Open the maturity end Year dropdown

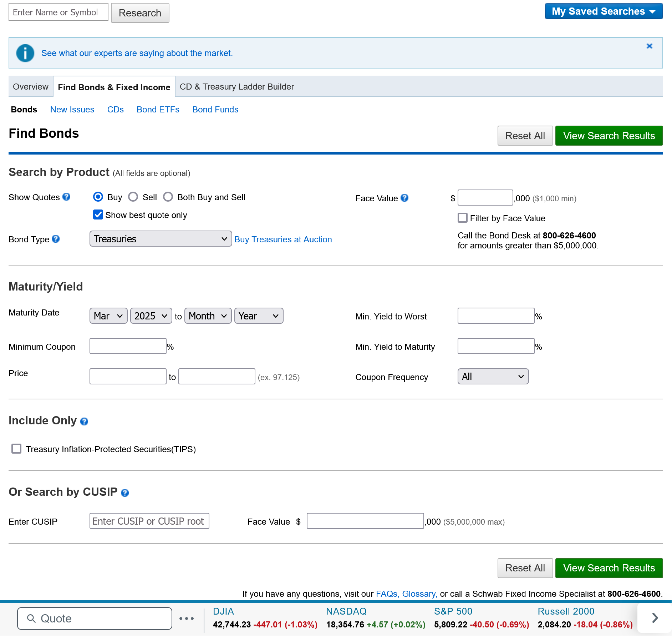[259, 316]
